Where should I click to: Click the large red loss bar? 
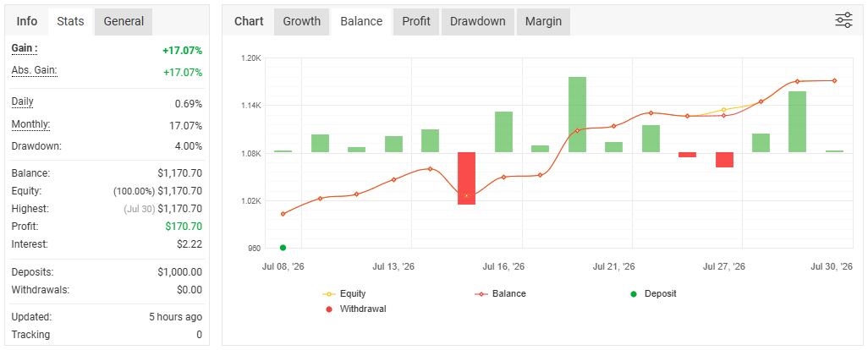[x=467, y=178]
